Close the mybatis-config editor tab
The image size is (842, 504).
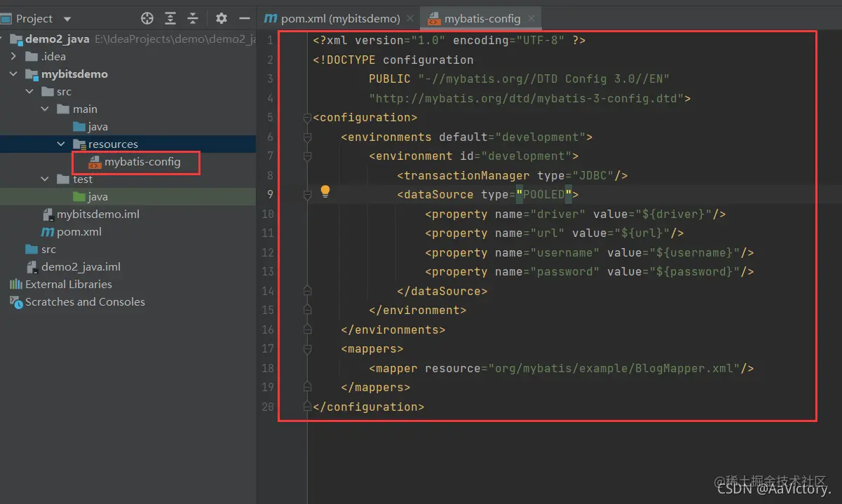tap(531, 19)
